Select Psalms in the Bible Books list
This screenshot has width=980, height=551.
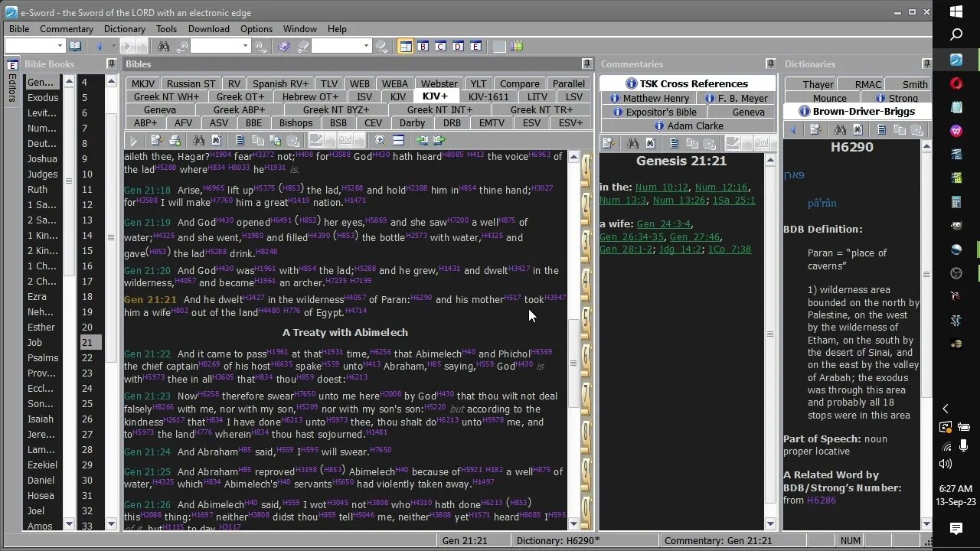[x=43, y=357]
